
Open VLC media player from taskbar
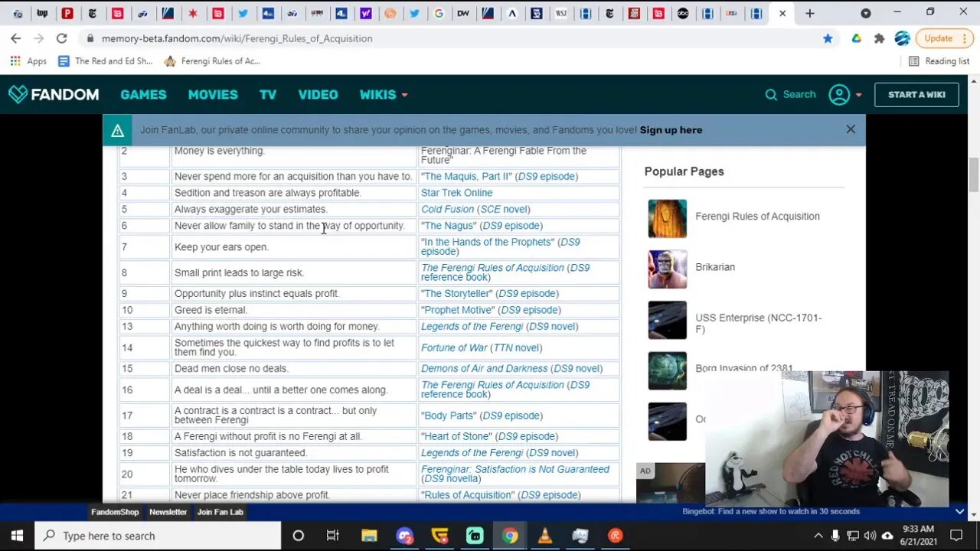tap(545, 536)
